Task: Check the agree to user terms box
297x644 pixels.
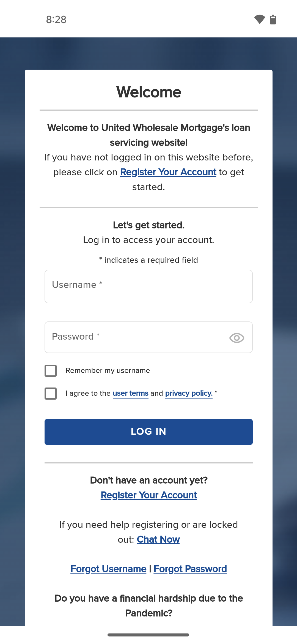Action: [x=51, y=393]
